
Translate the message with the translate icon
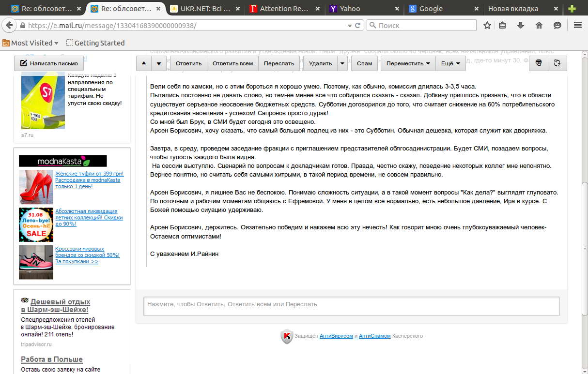coord(557,63)
